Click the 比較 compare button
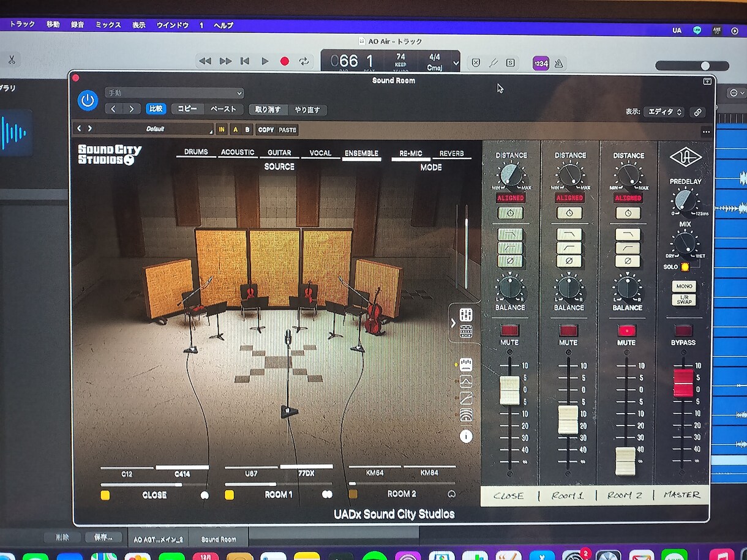The height and width of the screenshot is (560, 747). pyautogui.click(x=156, y=109)
